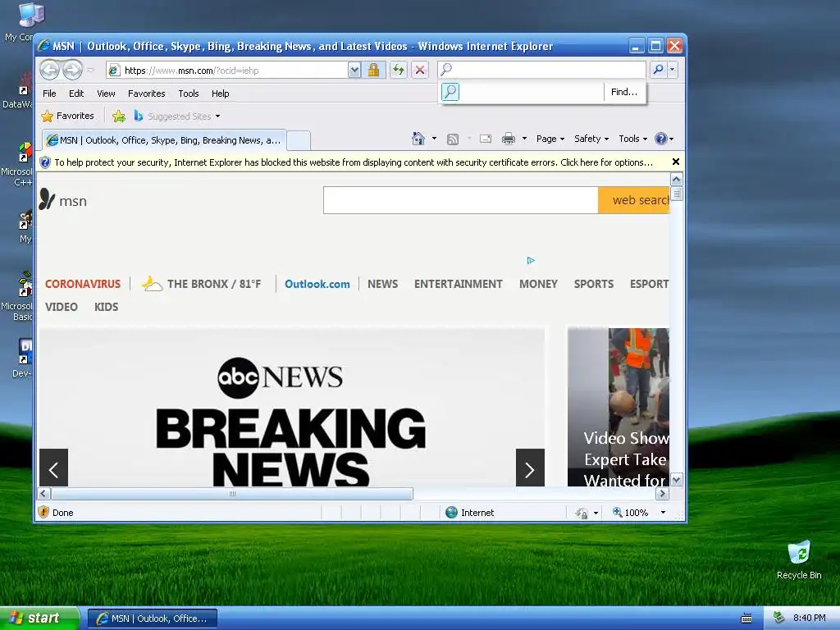
Task: Click the AdChoices triangle icon
Action: click(531, 260)
